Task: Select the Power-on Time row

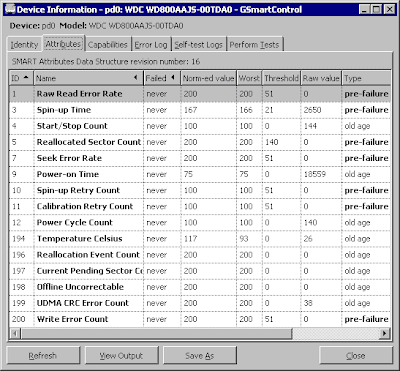Action: click(200, 174)
